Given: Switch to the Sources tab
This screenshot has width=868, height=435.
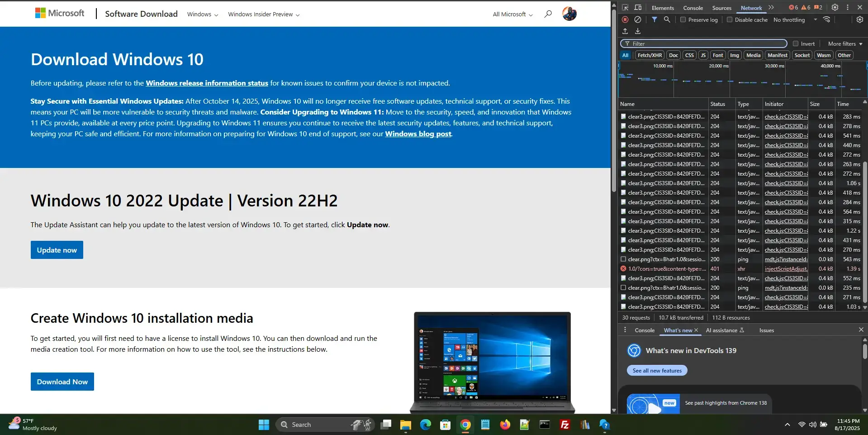Looking at the screenshot, I should [x=721, y=8].
